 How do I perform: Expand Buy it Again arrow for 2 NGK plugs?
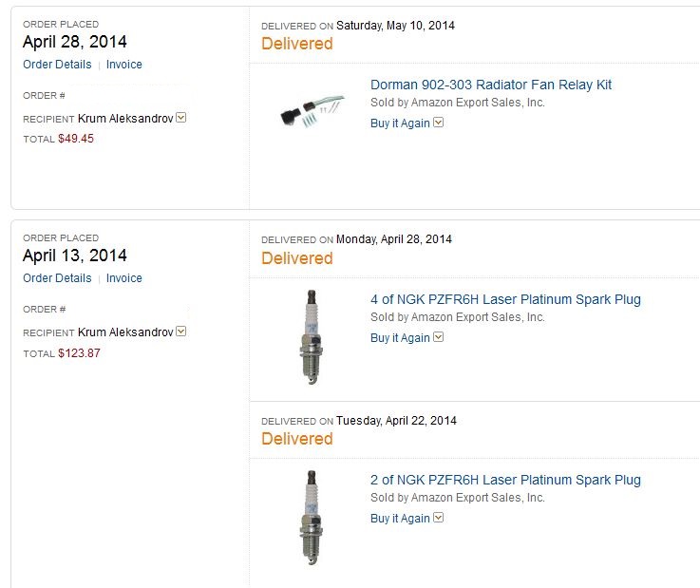(439, 518)
